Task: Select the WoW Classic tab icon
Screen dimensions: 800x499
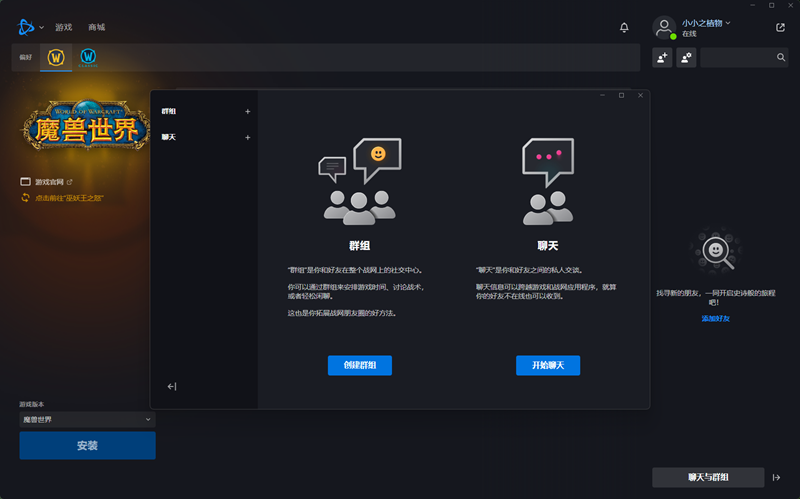Action: pos(88,57)
